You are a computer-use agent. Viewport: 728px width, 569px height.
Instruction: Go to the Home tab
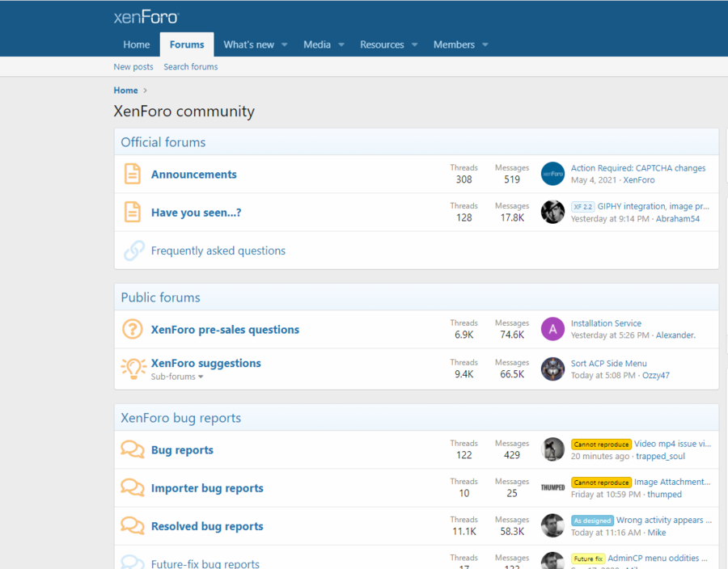137,44
